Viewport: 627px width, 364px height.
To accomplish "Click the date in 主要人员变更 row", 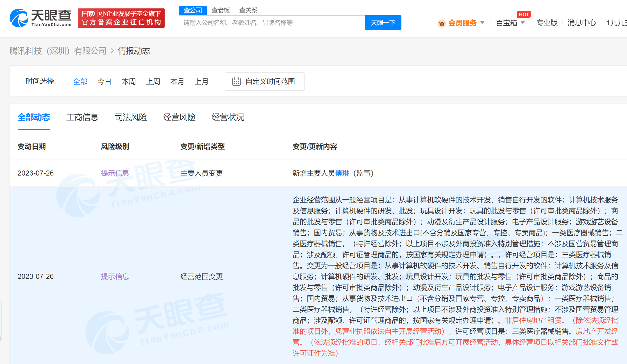I will pos(36,173).
